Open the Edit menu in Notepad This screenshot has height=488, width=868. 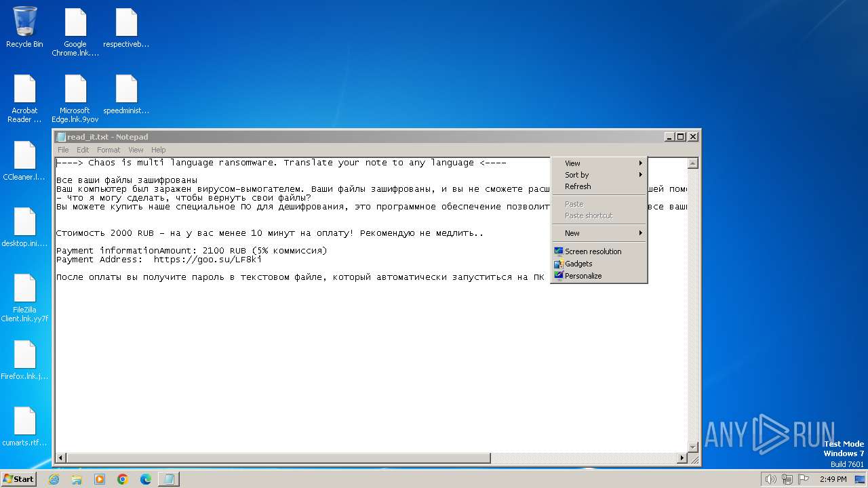(x=83, y=150)
